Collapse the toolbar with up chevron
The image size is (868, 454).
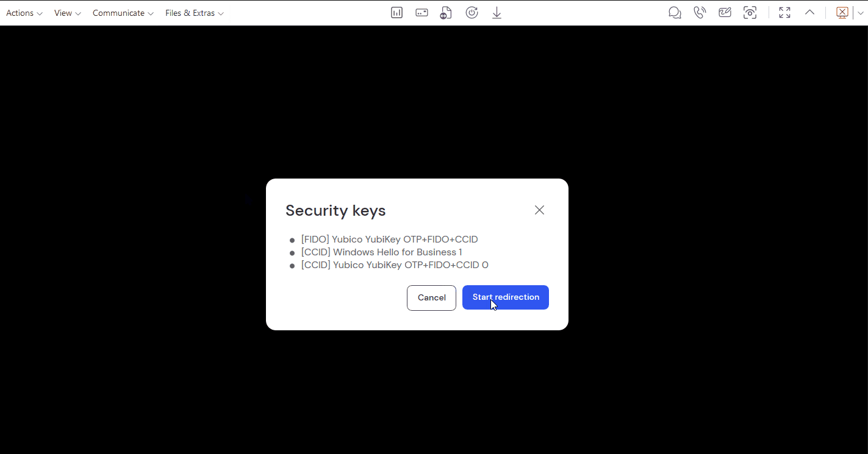809,12
